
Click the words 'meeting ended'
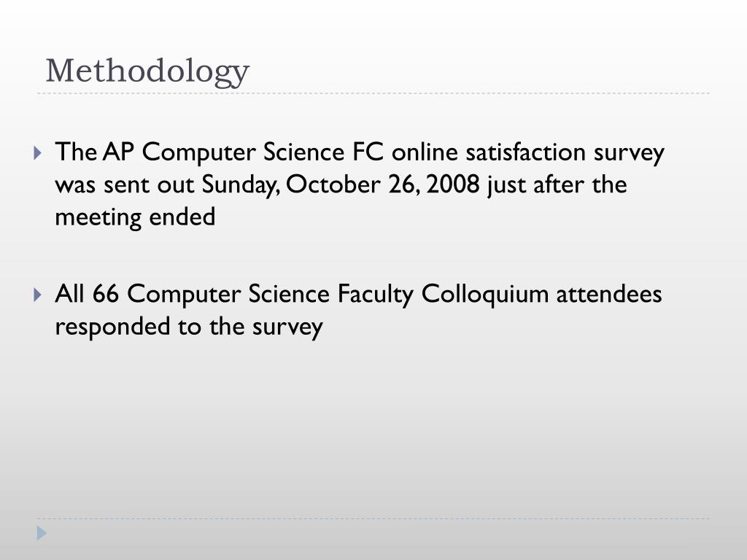point(135,217)
